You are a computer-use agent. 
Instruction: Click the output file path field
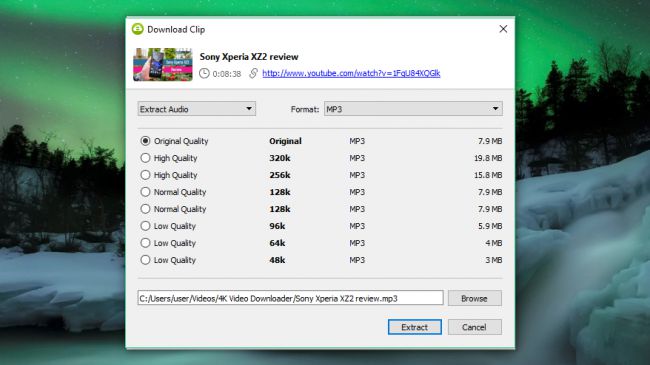click(290, 298)
